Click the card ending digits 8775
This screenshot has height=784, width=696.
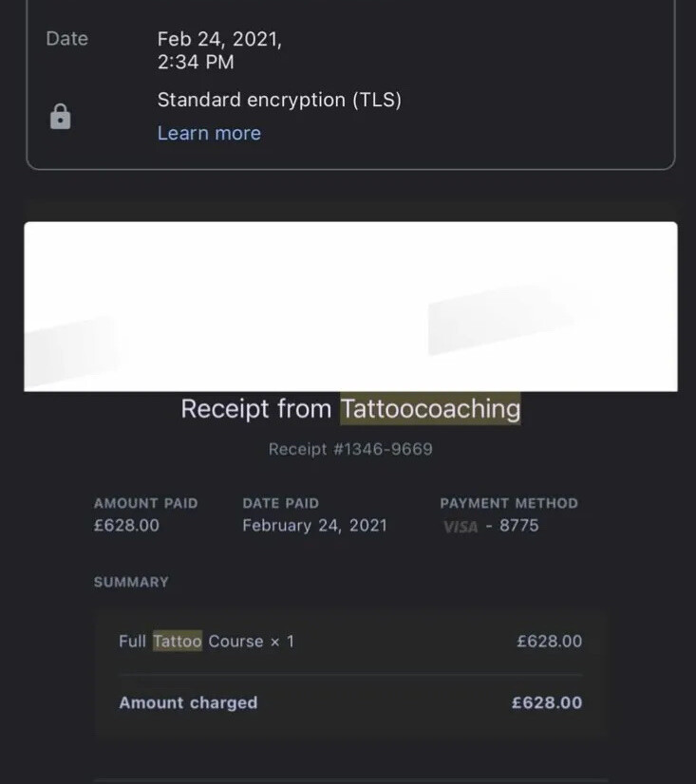click(x=519, y=525)
